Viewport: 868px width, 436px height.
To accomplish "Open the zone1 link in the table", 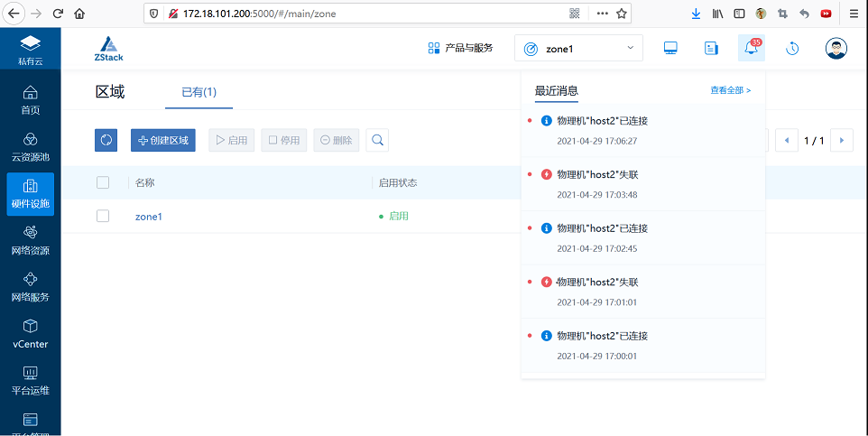I will [148, 217].
